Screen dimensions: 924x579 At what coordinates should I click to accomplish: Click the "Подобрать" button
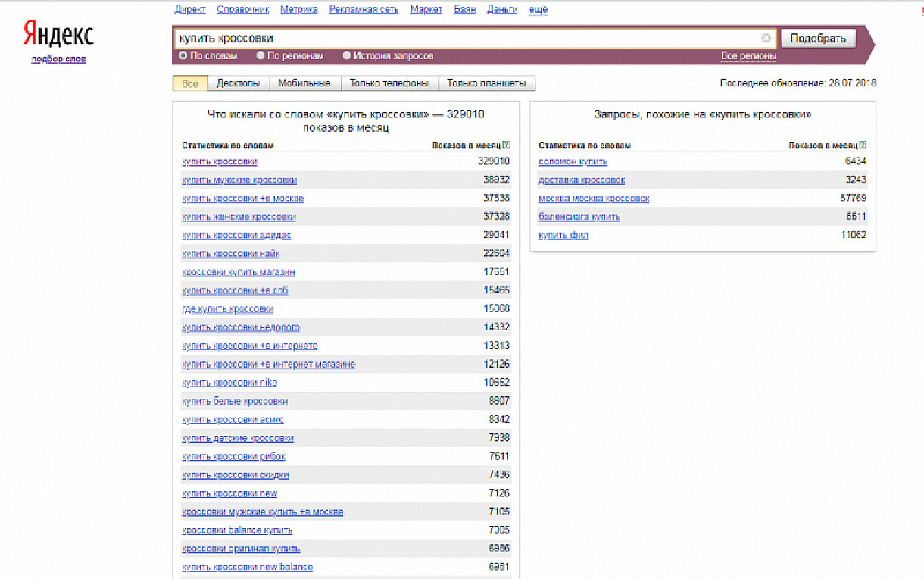(818, 38)
